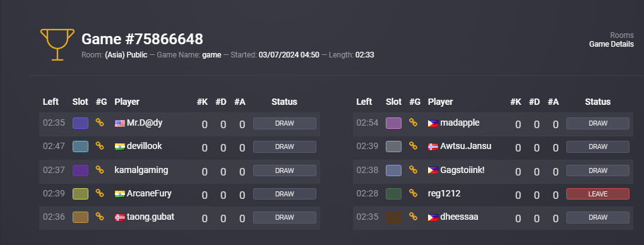This screenshot has height=245, width=644.
Task: Click the chain icon beside devillook
Action: pos(99,145)
